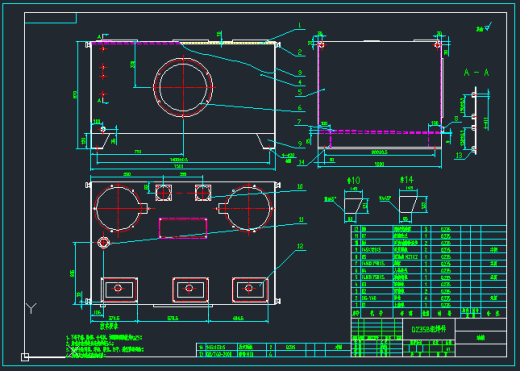The image size is (520, 371).
Task: Click the A - A section view title
Action: click(476, 72)
